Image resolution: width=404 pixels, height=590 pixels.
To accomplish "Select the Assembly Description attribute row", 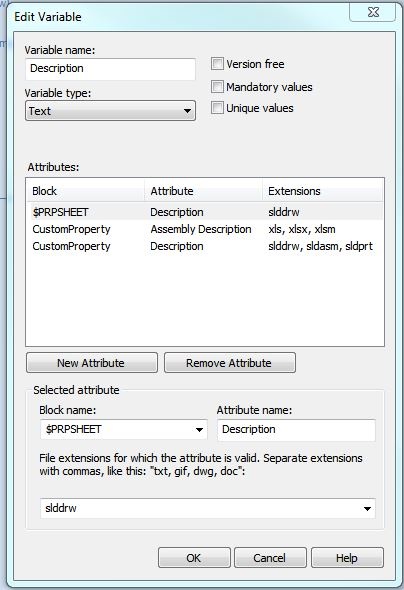I will click(x=205, y=229).
